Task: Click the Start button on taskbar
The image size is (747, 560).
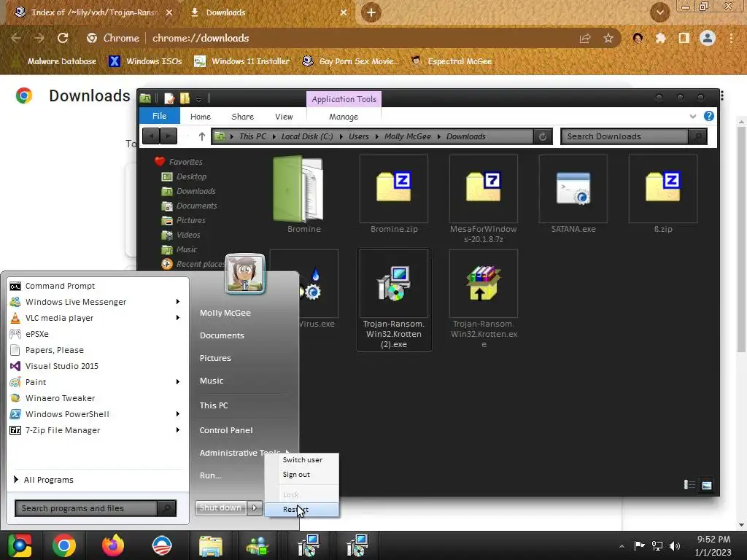Action: pos(19,545)
